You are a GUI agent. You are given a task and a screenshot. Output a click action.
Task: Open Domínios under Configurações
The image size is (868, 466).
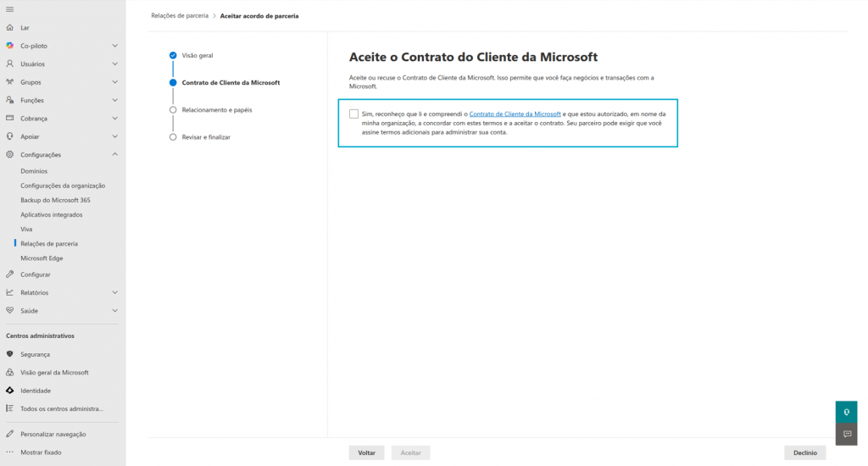click(34, 171)
